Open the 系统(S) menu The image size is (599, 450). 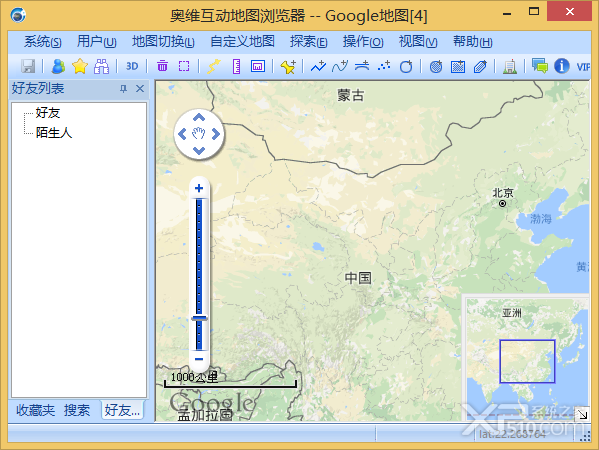point(42,41)
